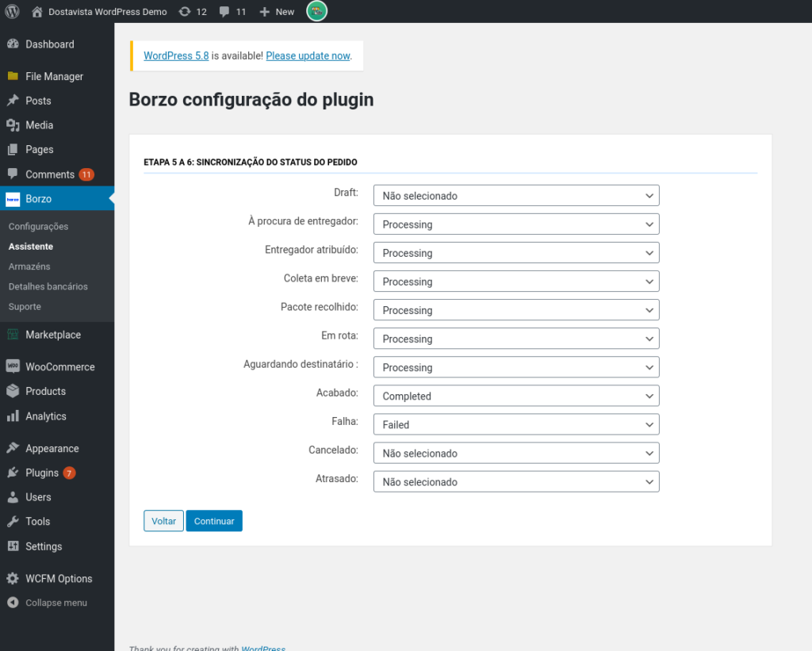Open Analytics in the sidebar

click(x=45, y=416)
